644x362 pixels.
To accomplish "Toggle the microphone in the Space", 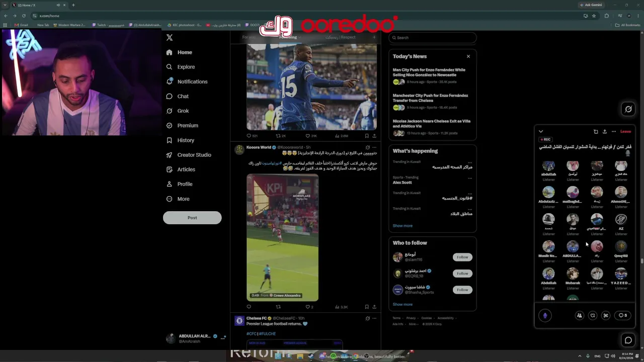I will (545, 315).
